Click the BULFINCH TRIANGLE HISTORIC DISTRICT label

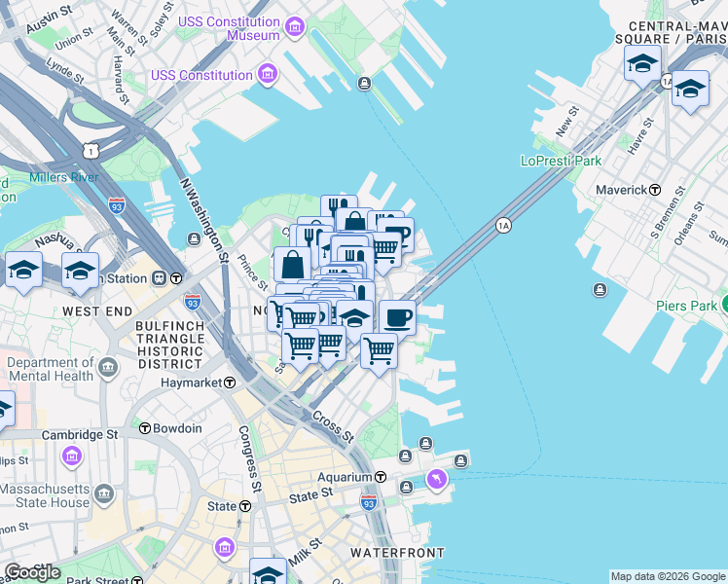click(x=170, y=345)
